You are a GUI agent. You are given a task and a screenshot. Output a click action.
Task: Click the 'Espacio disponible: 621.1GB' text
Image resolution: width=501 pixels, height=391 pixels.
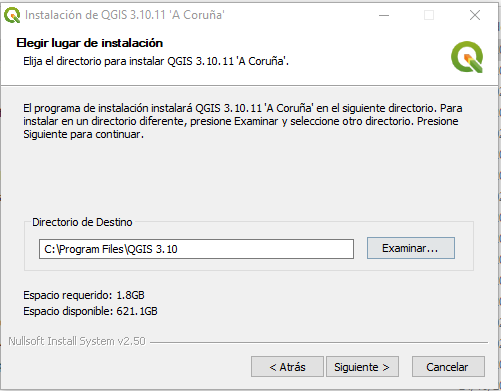(x=90, y=311)
